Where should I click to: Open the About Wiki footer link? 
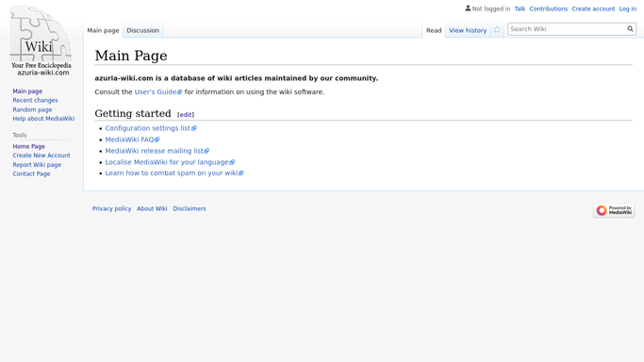click(152, 208)
